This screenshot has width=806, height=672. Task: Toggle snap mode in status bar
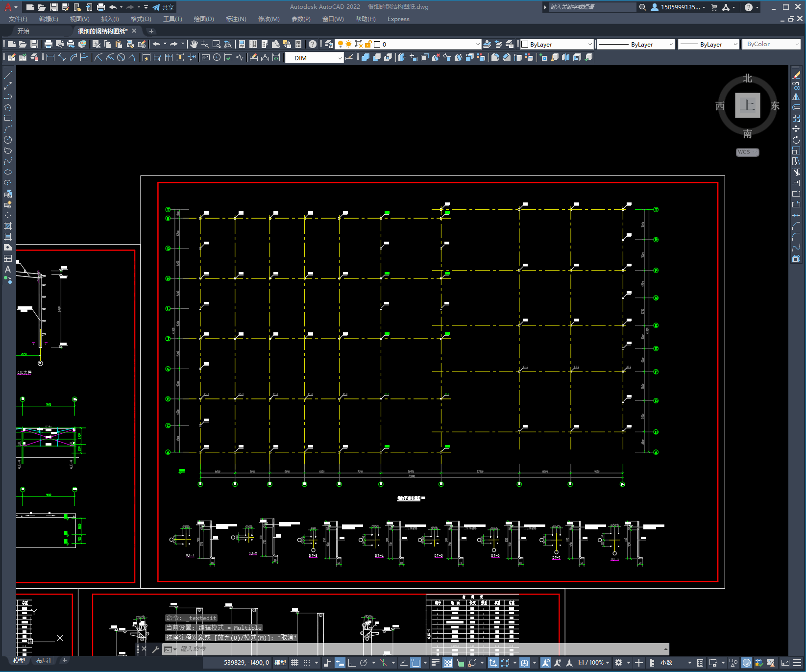point(307,663)
